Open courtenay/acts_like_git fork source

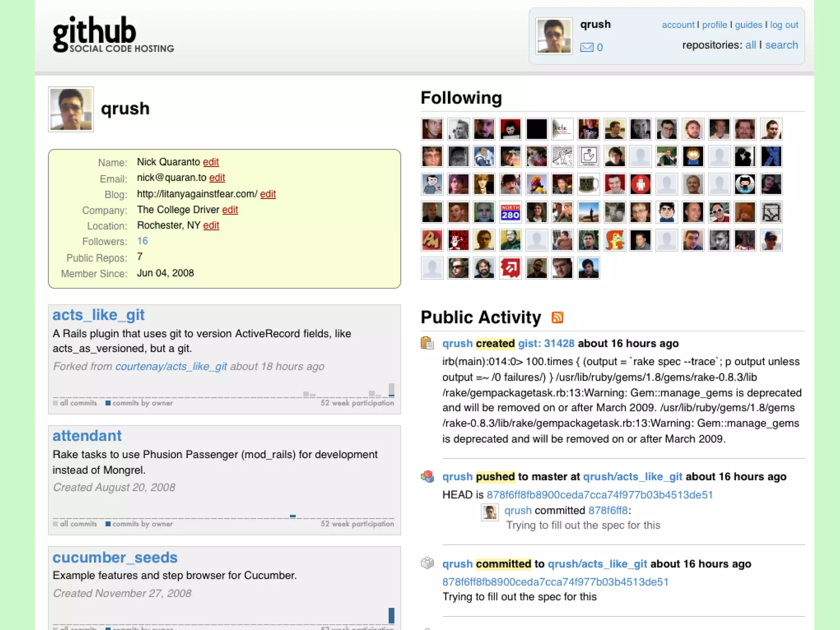click(x=171, y=366)
